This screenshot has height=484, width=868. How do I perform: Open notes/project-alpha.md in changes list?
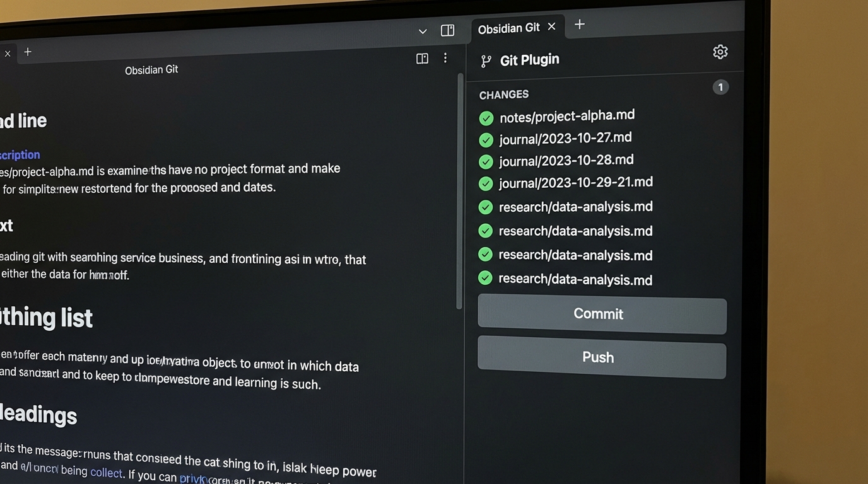pyautogui.click(x=567, y=116)
